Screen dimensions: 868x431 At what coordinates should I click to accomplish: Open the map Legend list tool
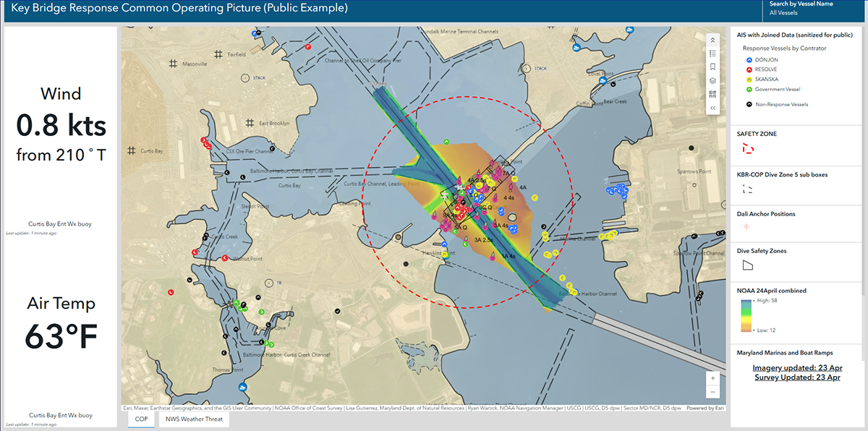tap(712, 54)
